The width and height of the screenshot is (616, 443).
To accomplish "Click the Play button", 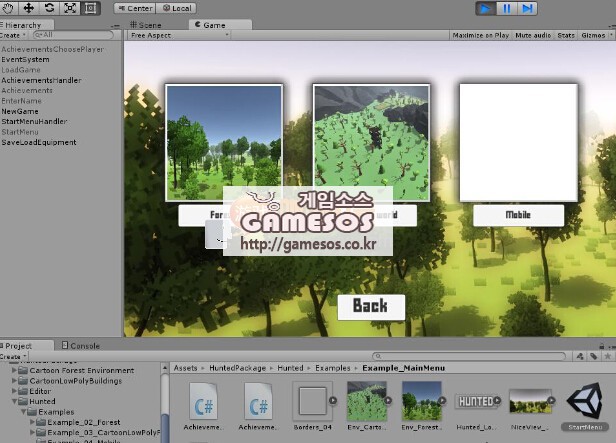I will click(486, 8).
